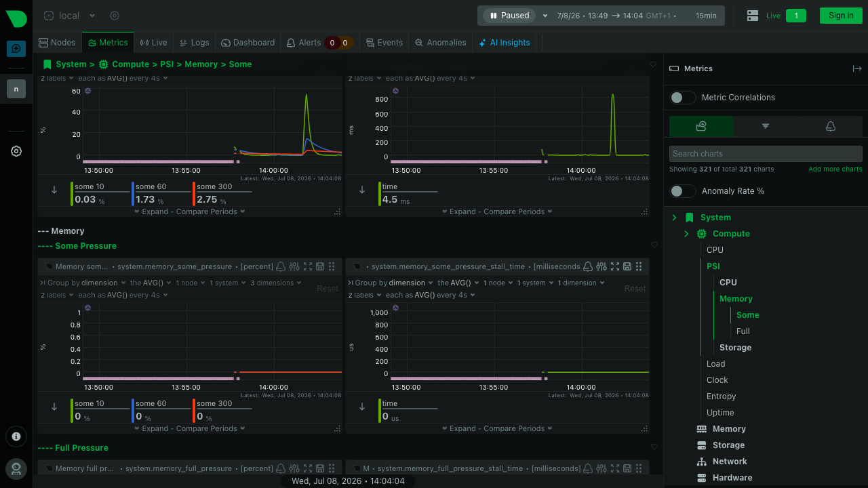Click settings icon beside local room name
Screen dimensions: 868x488
point(115,16)
